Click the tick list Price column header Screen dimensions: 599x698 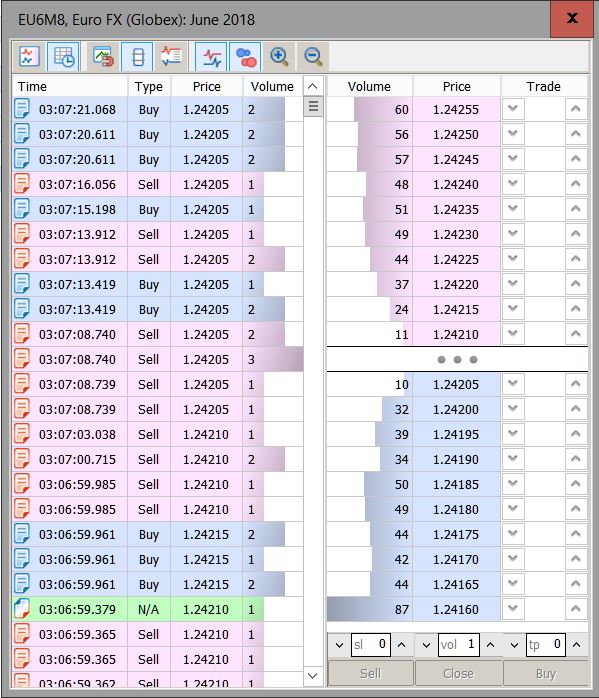(206, 86)
